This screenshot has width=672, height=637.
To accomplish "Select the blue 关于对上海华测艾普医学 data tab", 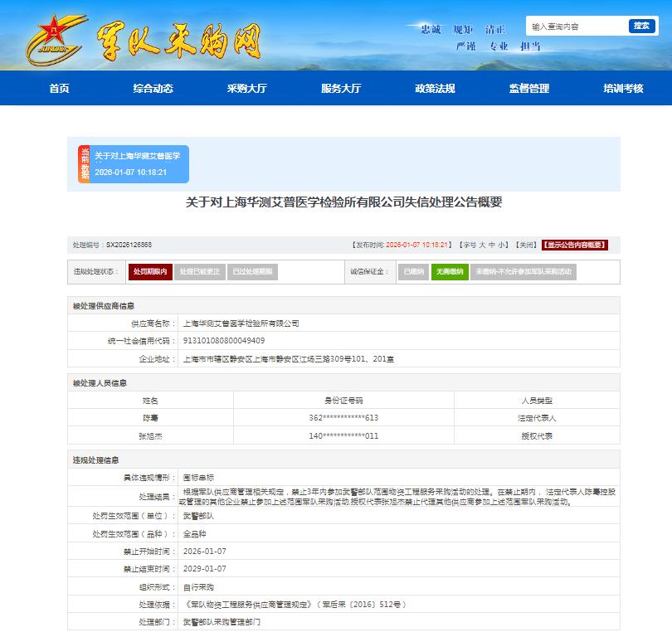I will 134,164.
